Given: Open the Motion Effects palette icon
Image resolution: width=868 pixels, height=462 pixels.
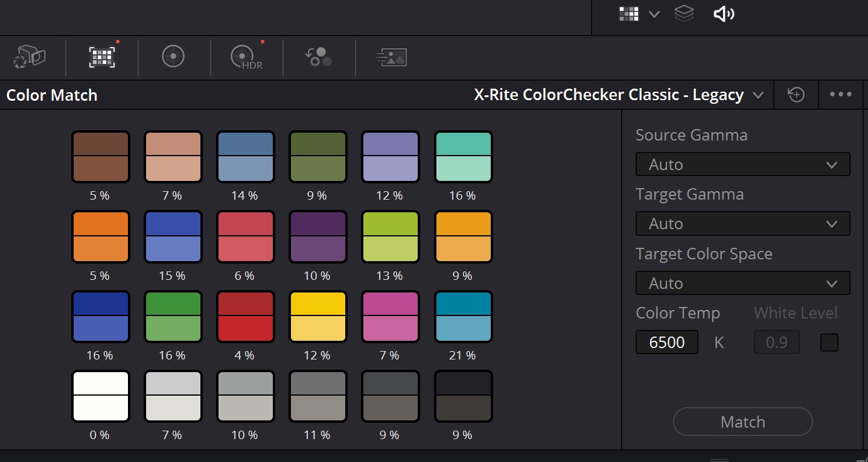Looking at the screenshot, I should [391, 57].
